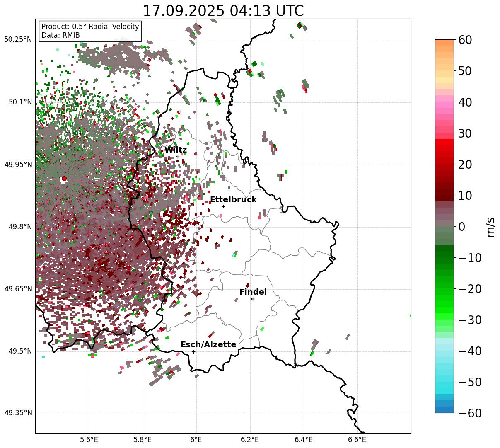500x448 pixels.
Task: Click the 5.8°E longitude label
Action: coord(143,440)
